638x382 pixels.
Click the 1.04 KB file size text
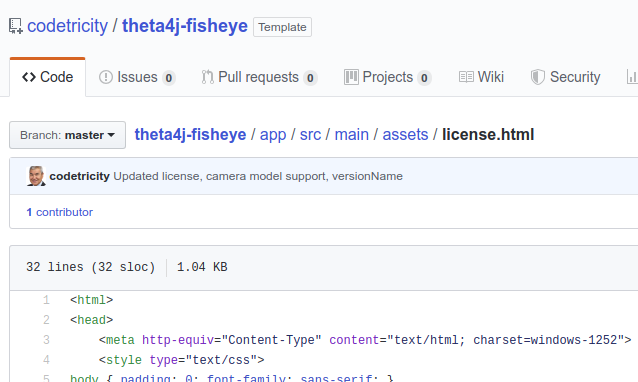point(202,267)
